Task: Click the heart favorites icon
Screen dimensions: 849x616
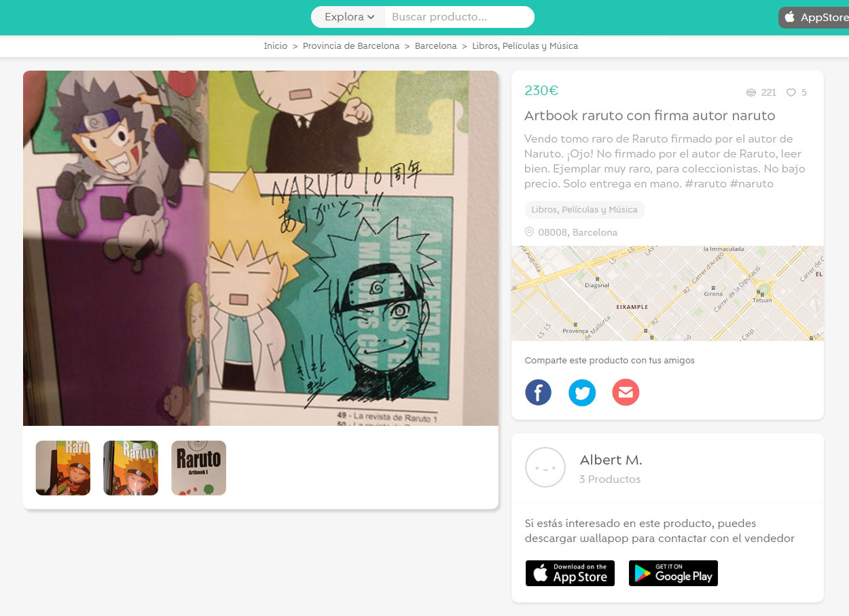Action: [791, 92]
